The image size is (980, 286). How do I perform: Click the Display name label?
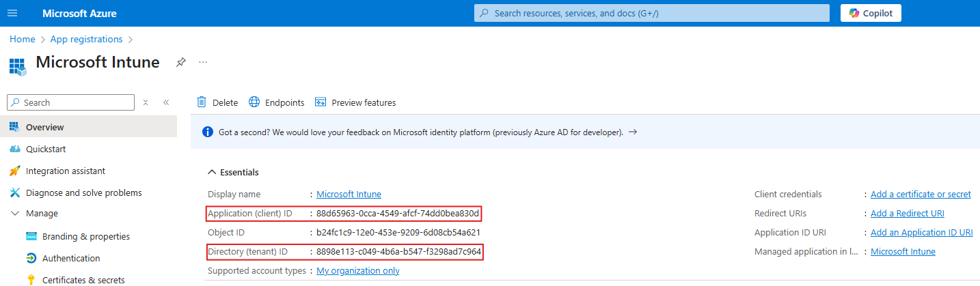(x=234, y=194)
